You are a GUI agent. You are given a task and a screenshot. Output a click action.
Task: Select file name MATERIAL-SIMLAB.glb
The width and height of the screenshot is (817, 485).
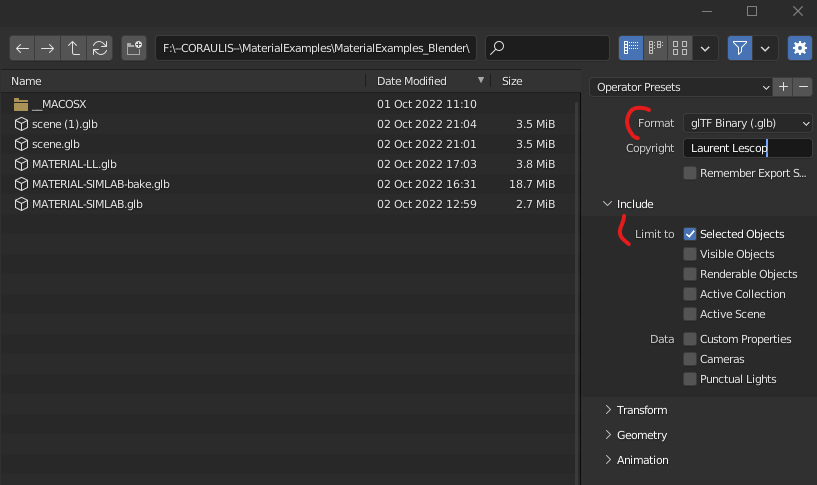tap(87, 204)
